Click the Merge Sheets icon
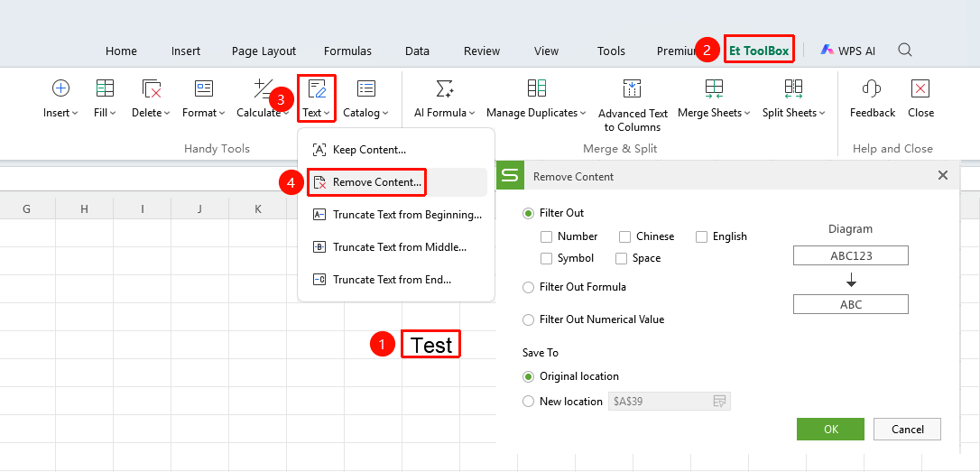 click(x=714, y=88)
